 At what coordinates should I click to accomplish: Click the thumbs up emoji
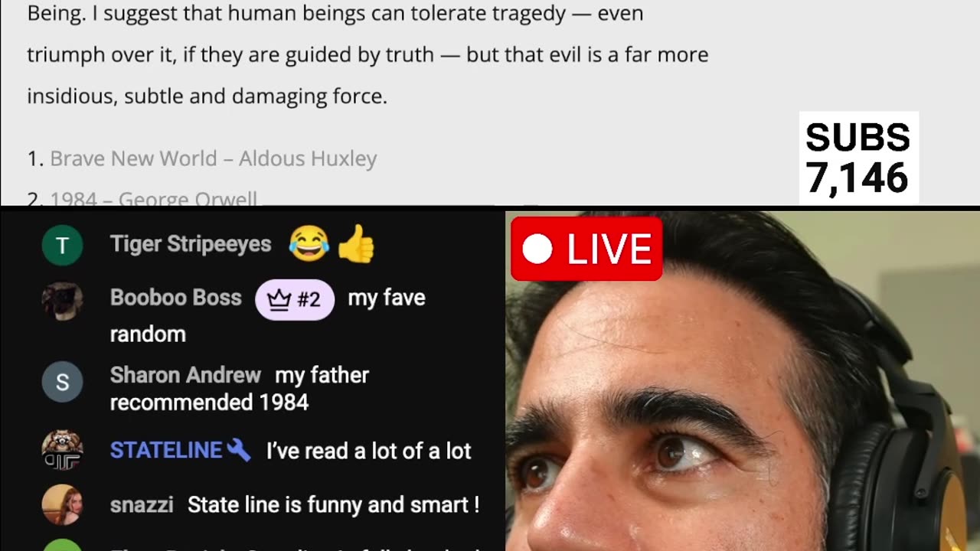(x=356, y=244)
